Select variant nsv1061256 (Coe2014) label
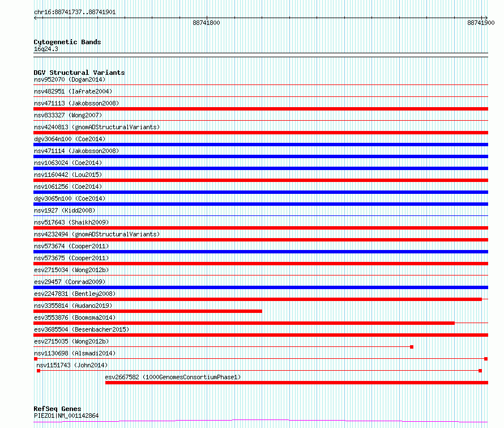This screenshot has height=428, width=504. click(68, 187)
